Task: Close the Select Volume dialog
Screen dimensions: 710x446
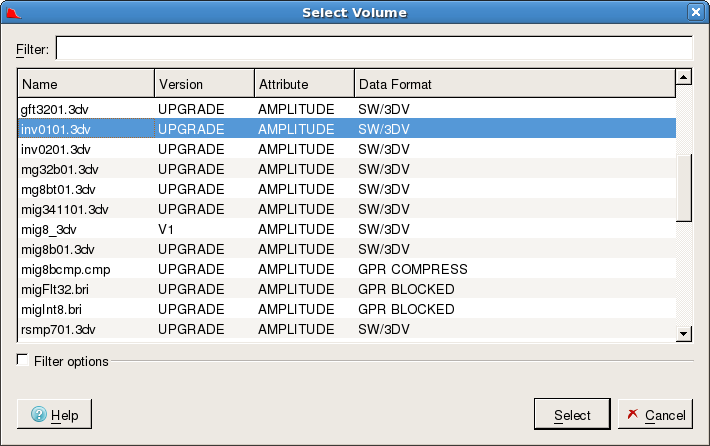Action: point(696,12)
